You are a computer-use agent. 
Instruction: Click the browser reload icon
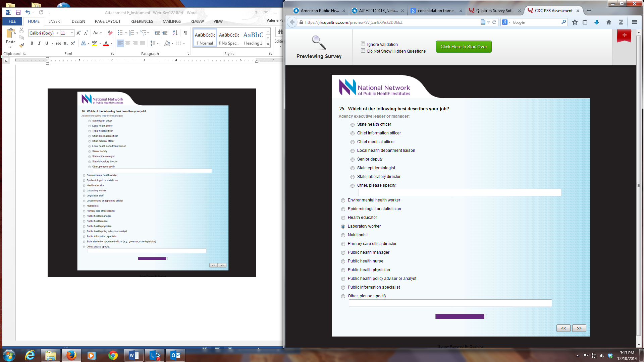pos(494,22)
